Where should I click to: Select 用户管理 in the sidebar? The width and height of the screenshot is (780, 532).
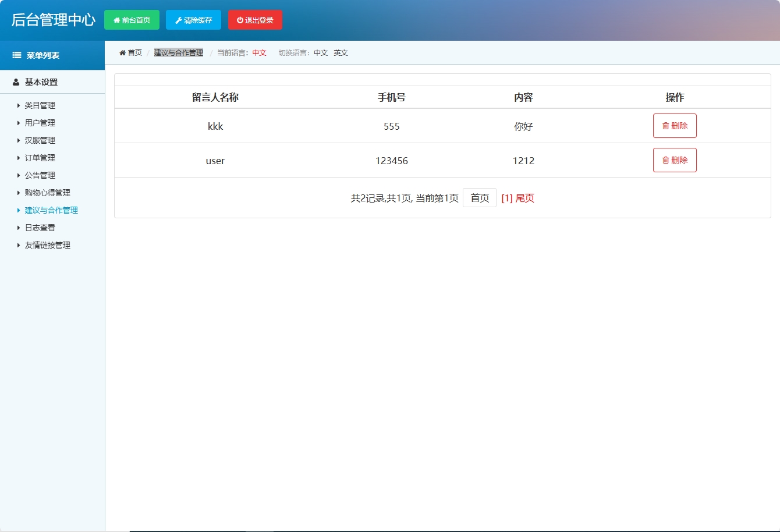[x=39, y=123]
